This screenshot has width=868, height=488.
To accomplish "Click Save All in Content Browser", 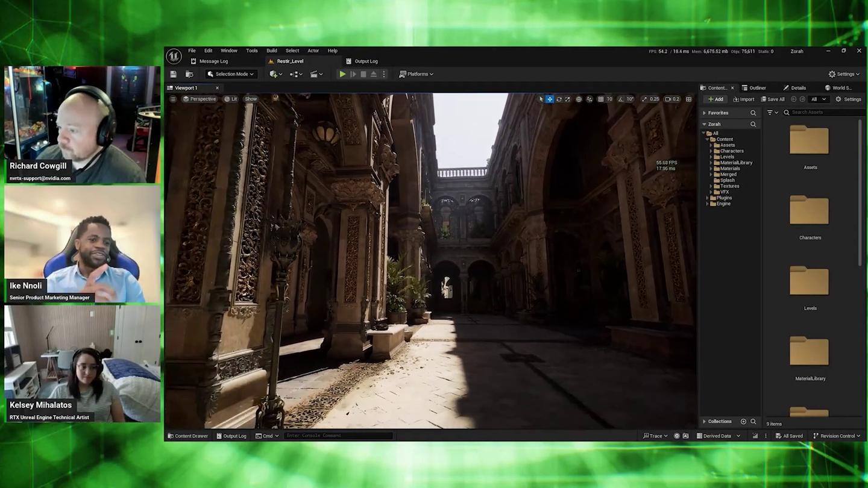I will (773, 99).
